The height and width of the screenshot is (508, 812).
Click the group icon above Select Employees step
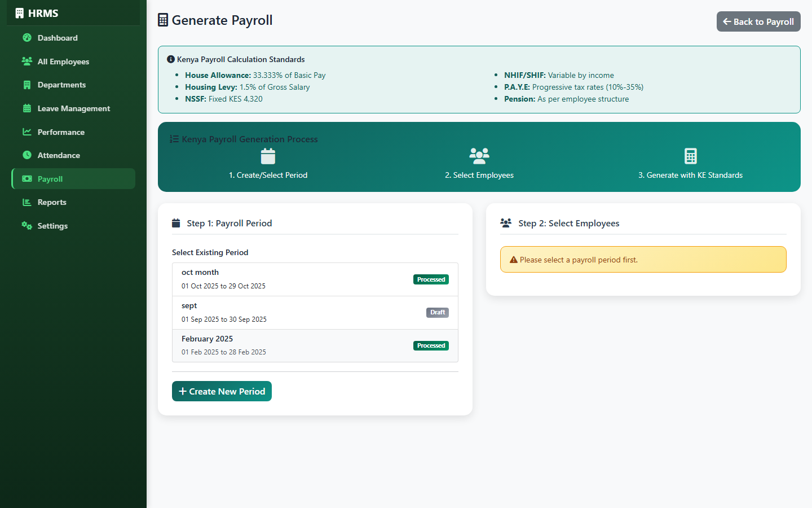pos(479,156)
